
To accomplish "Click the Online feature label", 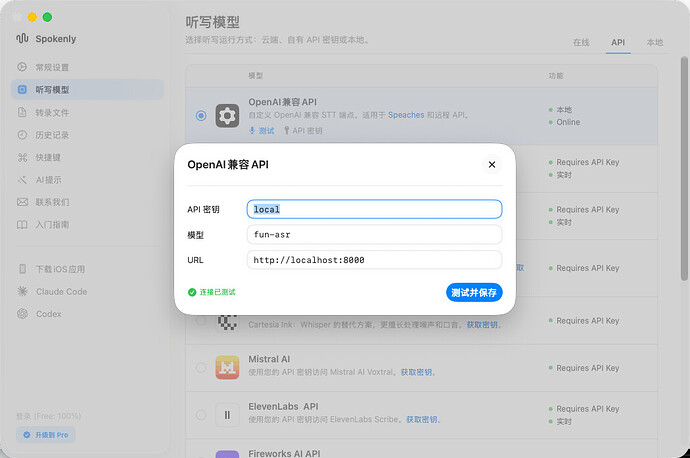I will point(568,122).
